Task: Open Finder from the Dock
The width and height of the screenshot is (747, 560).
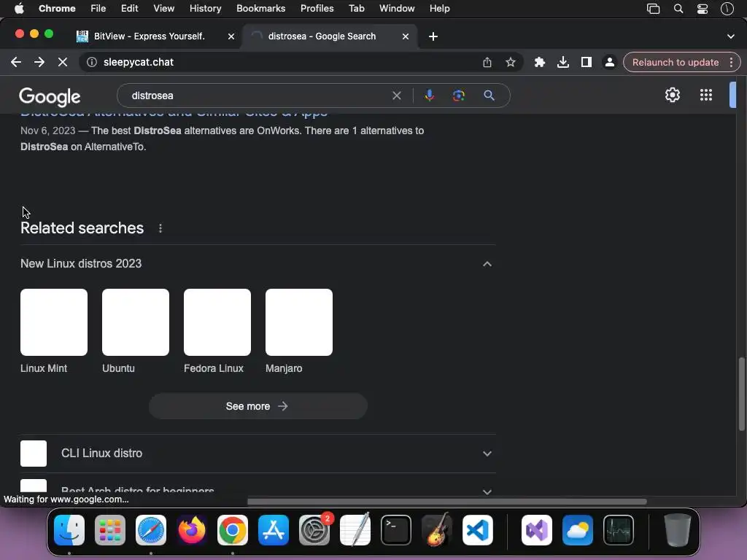Action: tap(69, 530)
